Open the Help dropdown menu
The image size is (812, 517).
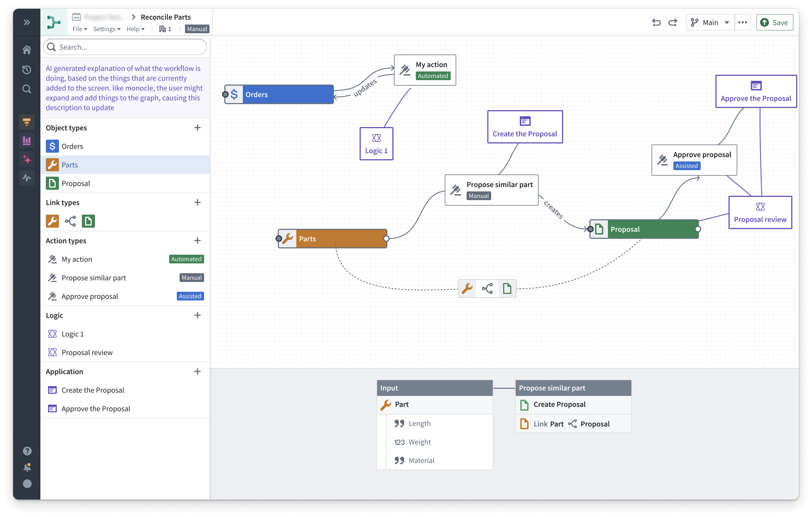tap(135, 29)
